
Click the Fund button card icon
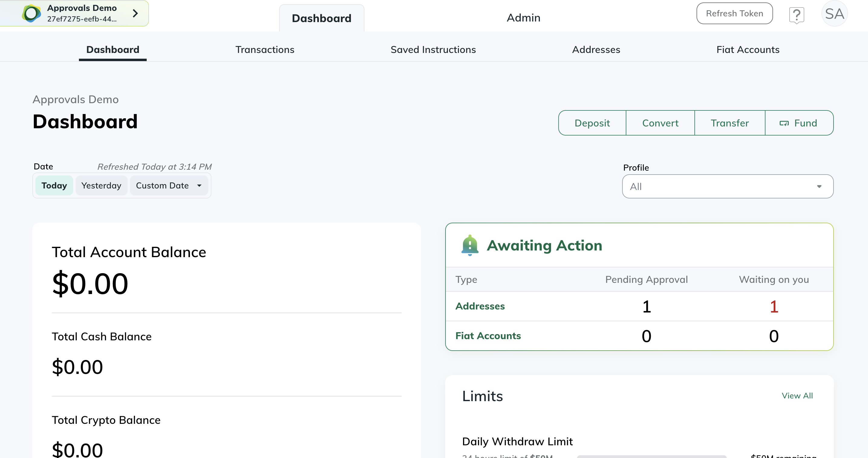[x=784, y=123]
